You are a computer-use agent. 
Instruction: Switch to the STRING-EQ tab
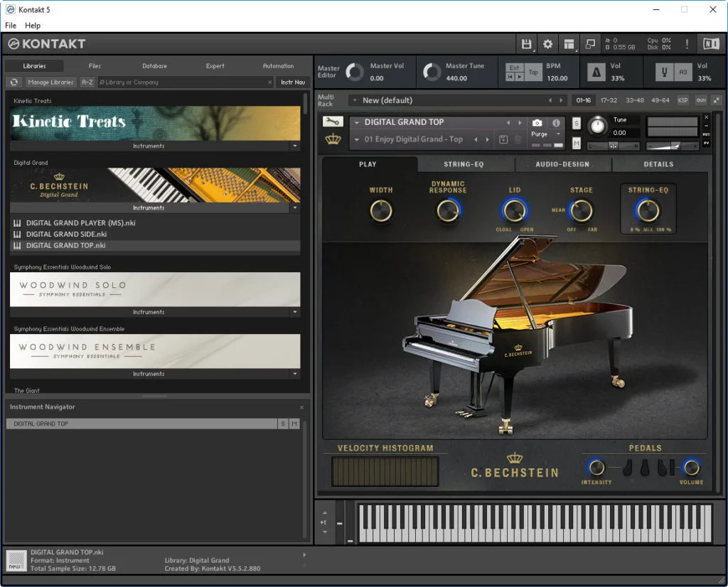pyautogui.click(x=464, y=164)
